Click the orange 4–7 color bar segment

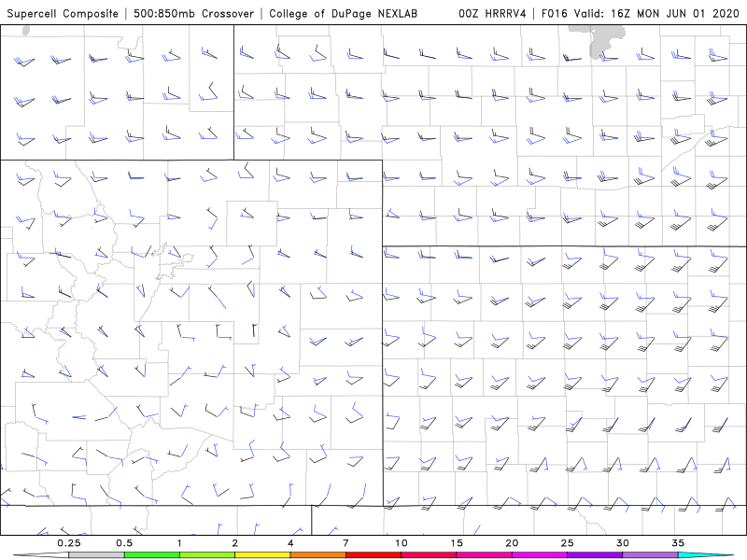coord(317,555)
